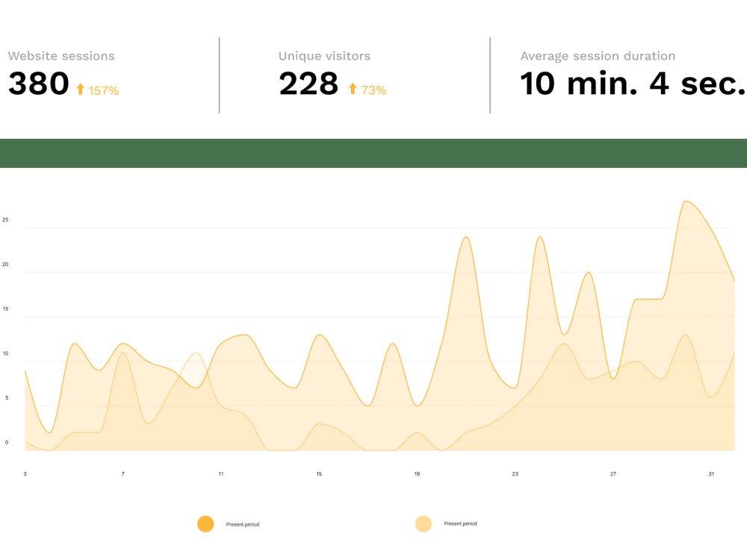Click the x-axis date label 19

(417, 474)
